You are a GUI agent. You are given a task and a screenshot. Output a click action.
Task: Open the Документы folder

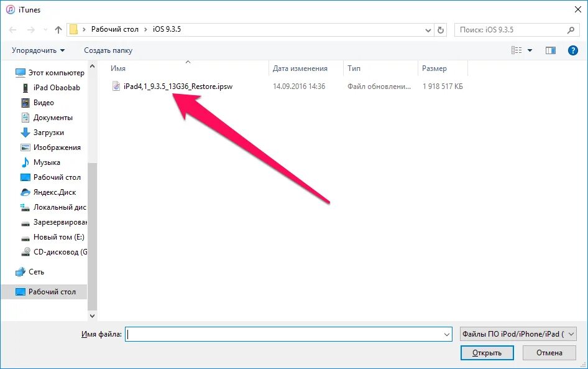point(47,118)
